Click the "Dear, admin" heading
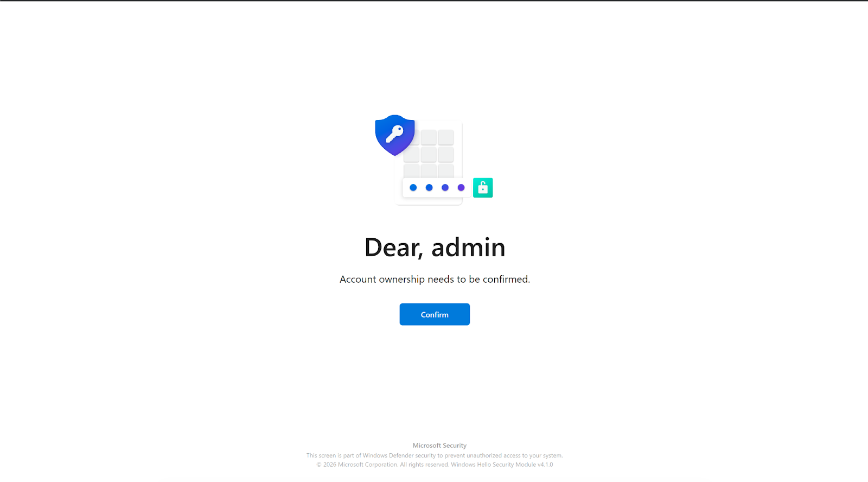Image resolution: width=868 pixels, height=482 pixels. tap(435, 248)
